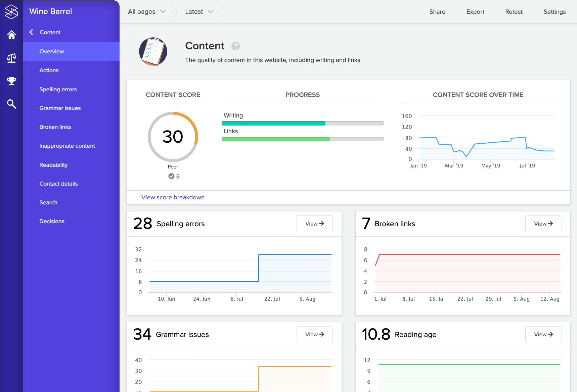577x392 pixels.
Task: Trigger a Retest from the top bar
Action: point(514,11)
